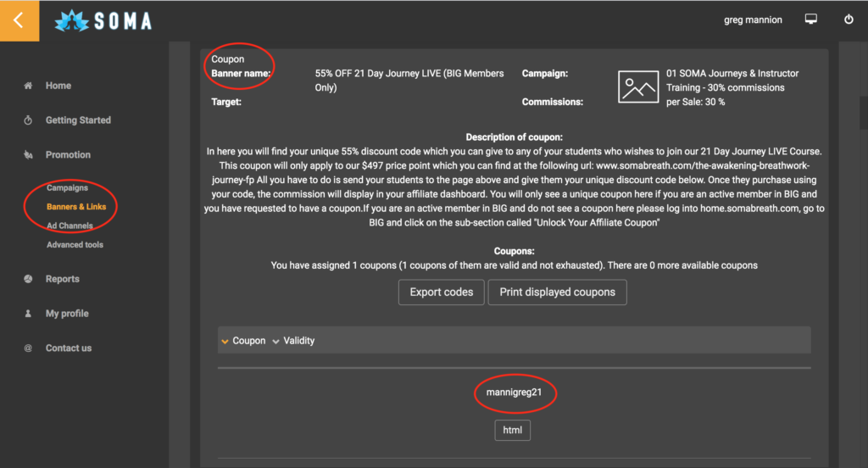
Task: Click the Reports pie chart icon
Action: click(x=28, y=279)
